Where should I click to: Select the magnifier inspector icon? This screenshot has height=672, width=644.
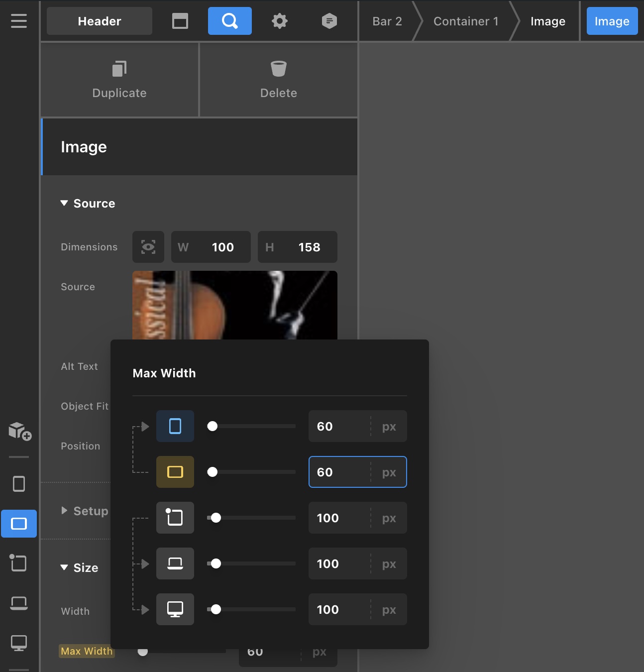[229, 21]
